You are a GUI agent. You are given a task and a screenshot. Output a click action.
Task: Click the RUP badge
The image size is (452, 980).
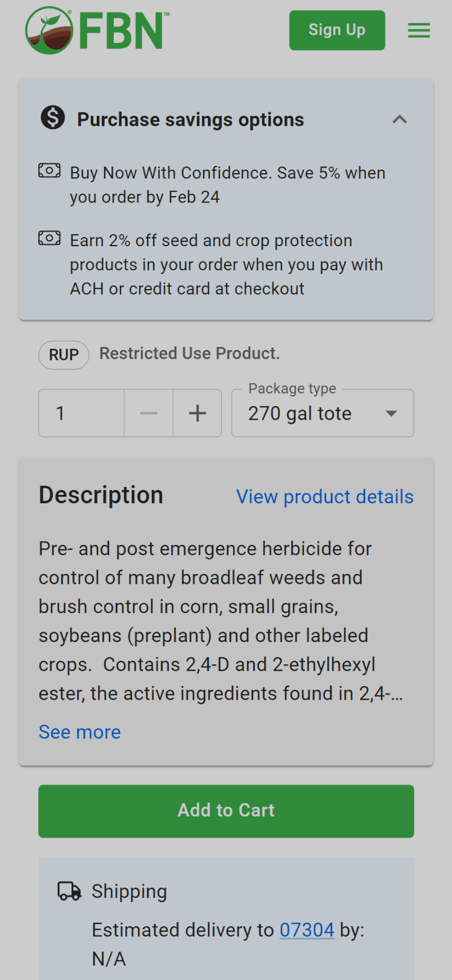tap(64, 355)
